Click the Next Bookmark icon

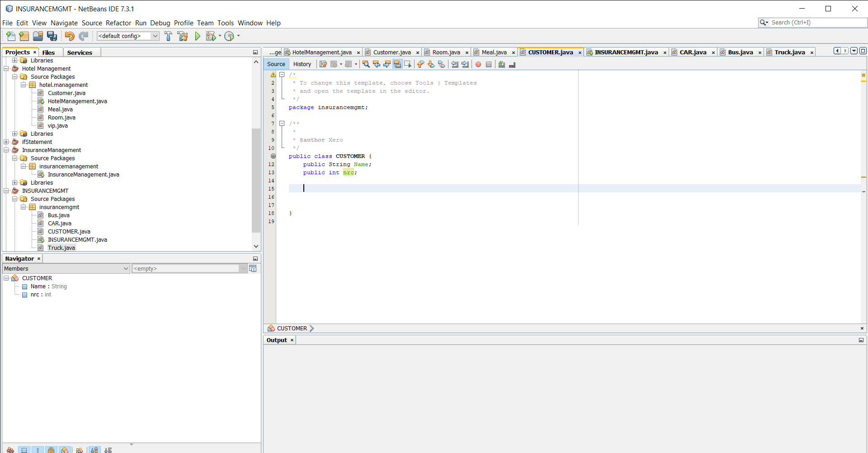point(431,64)
